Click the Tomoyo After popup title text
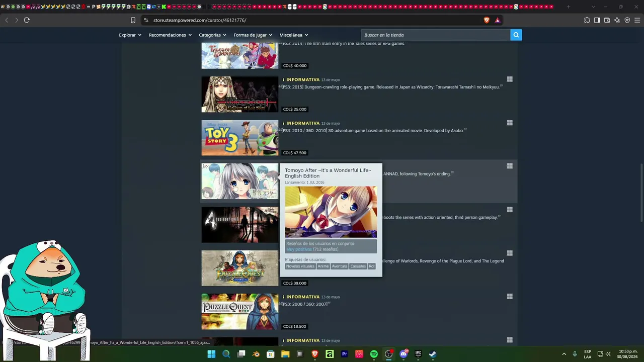The height and width of the screenshot is (362, 644). (x=328, y=173)
